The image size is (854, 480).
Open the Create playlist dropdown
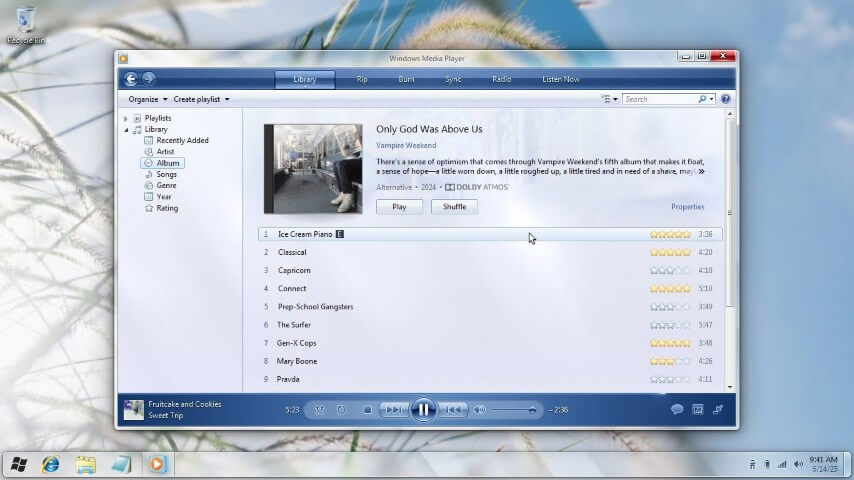(x=201, y=99)
